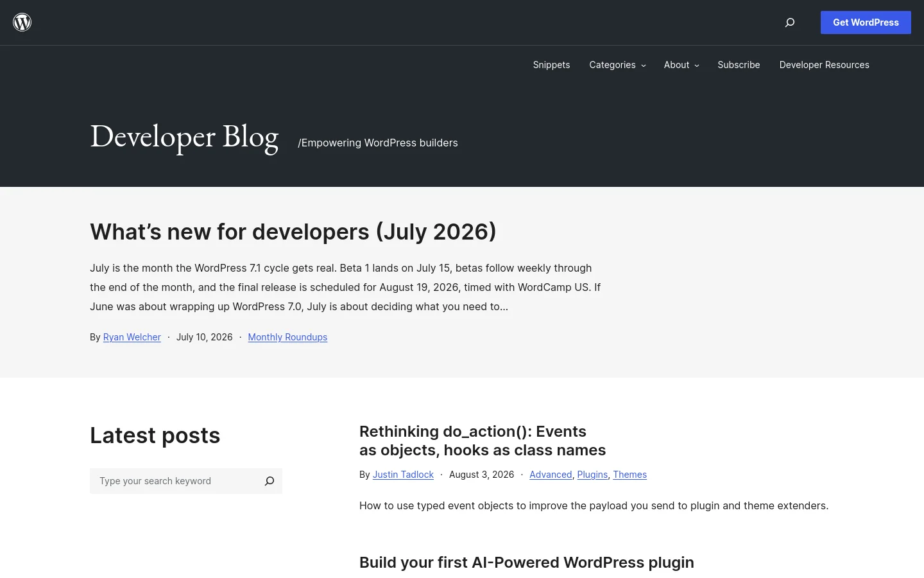This screenshot has width=924, height=578.
Task: Expand the Categories dropdown menu
Action: (617, 65)
